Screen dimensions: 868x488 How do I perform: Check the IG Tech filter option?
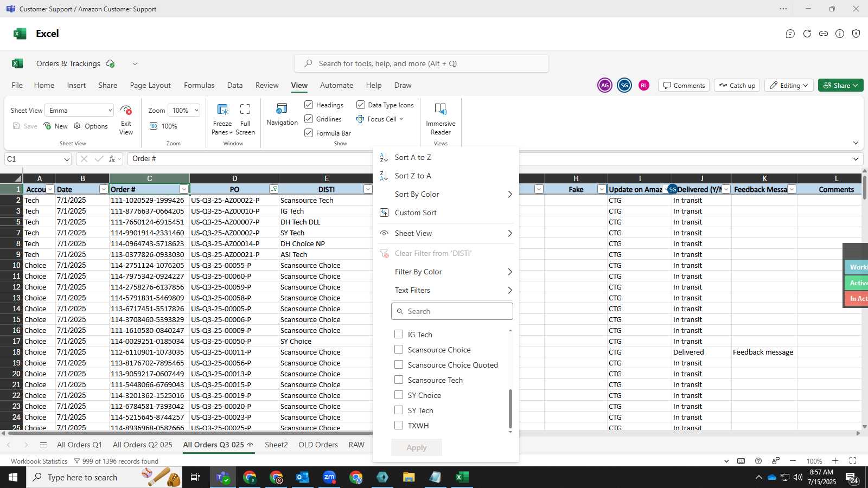pyautogui.click(x=399, y=334)
